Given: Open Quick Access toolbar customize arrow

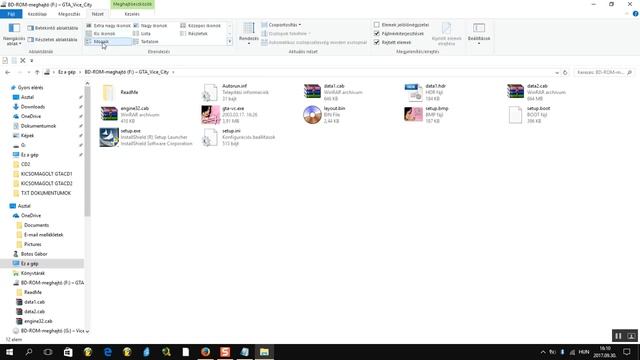Looking at the screenshot, I should pos(31,60).
